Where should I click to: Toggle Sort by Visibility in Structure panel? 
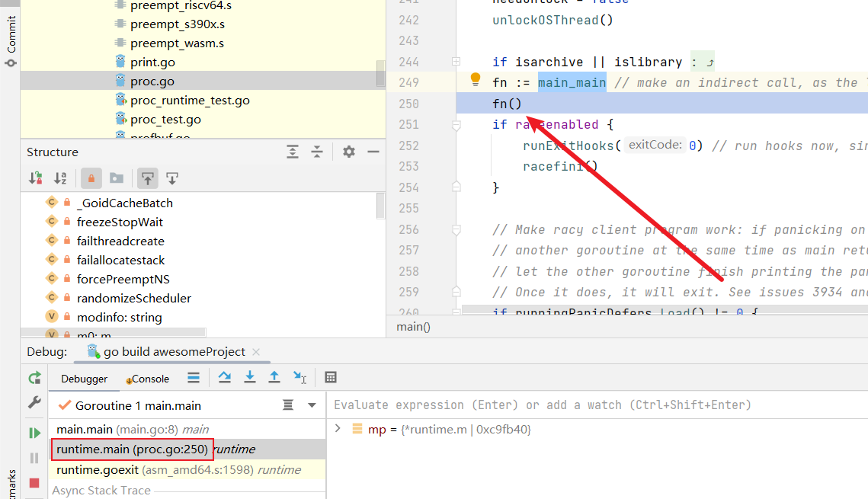[x=36, y=178]
